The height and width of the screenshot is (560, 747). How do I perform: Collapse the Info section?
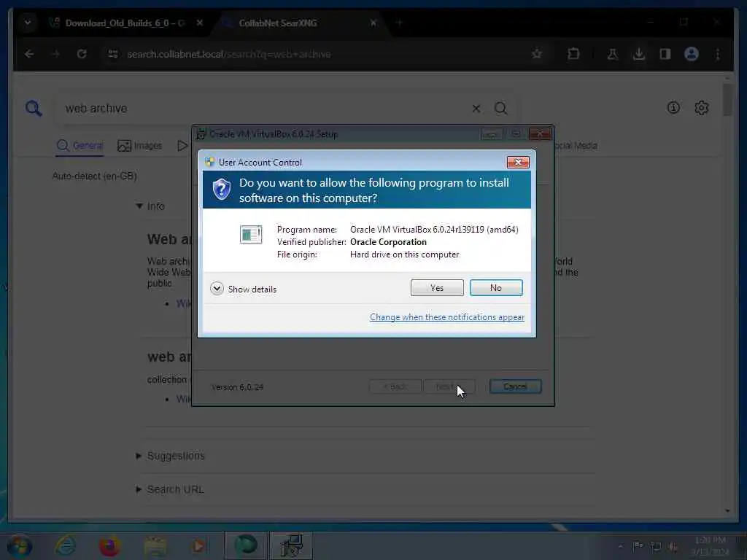pyautogui.click(x=150, y=206)
